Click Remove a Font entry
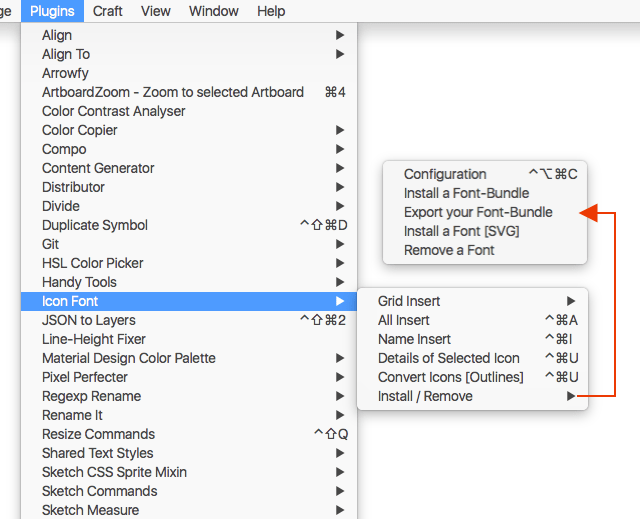The height and width of the screenshot is (520, 640). pos(449,250)
